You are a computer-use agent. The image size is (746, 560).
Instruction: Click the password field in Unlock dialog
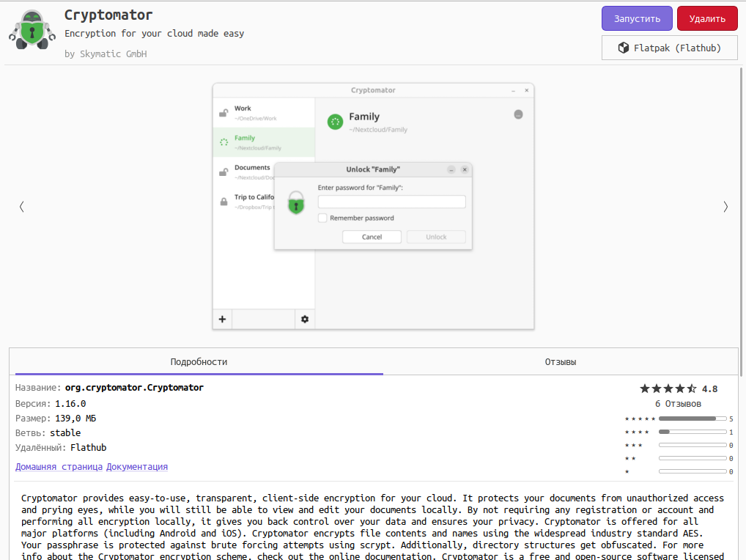coord(391,202)
